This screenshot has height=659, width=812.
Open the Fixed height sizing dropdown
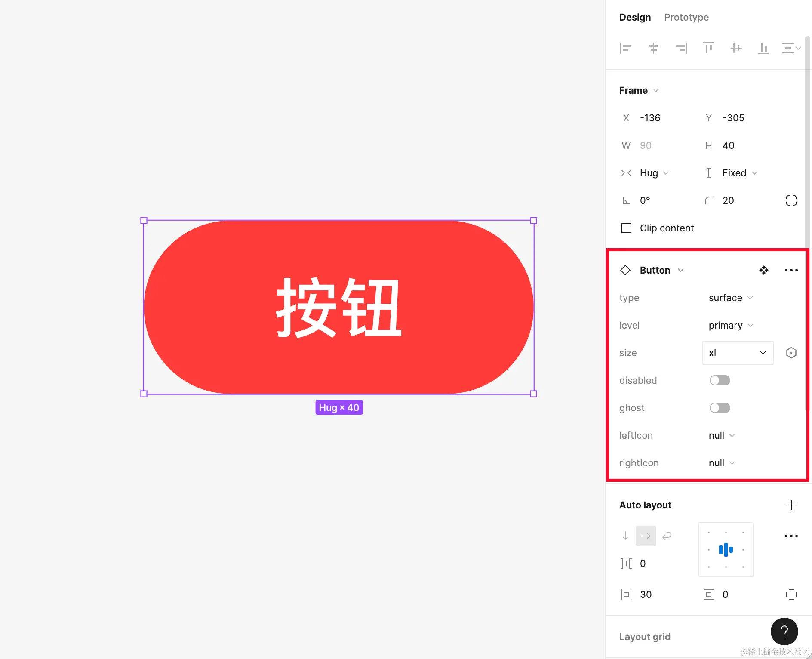tap(740, 173)
